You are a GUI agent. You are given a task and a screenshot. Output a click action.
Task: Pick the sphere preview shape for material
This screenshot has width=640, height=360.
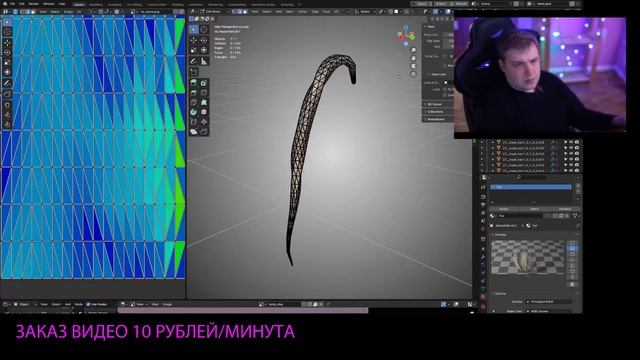point(572,249)
